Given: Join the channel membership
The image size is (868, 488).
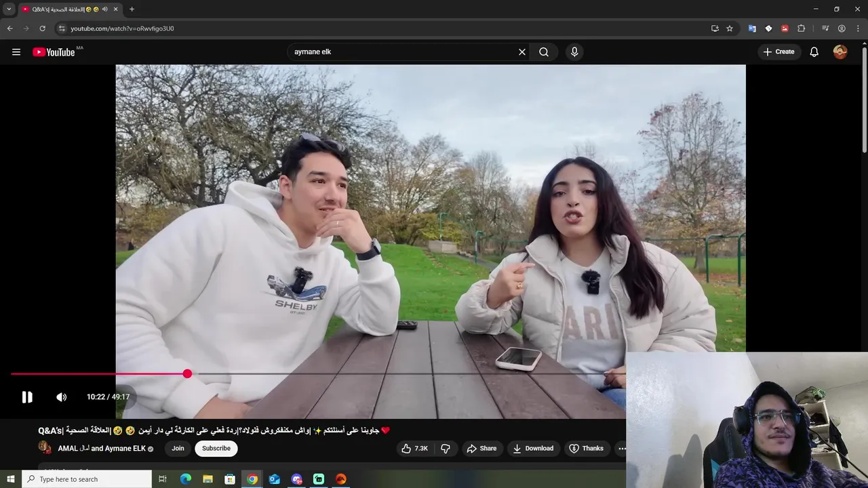Looking at the screenshot, I should pyautogui.click(x=178, y=449).
